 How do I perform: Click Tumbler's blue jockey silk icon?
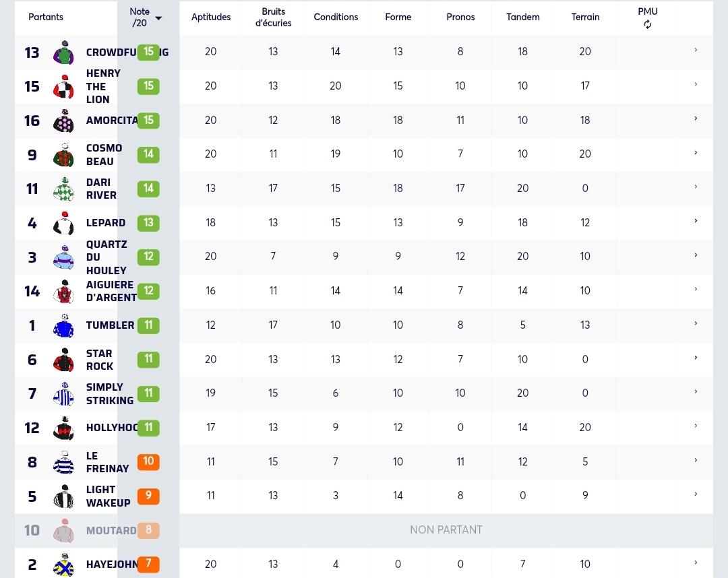click(x=63, y=325)
